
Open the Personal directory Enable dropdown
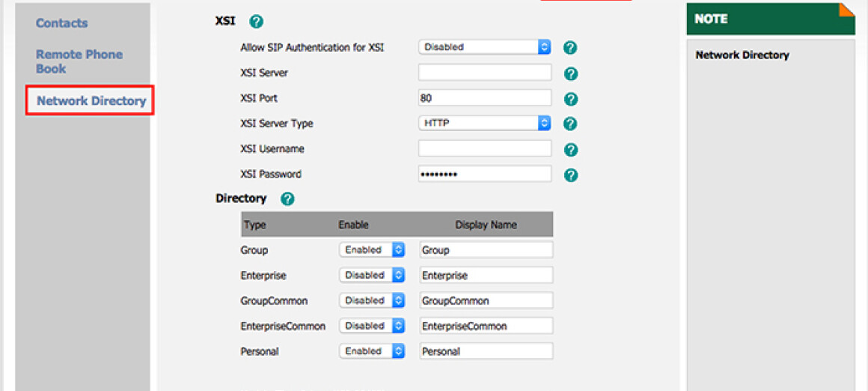click(372, 351)
